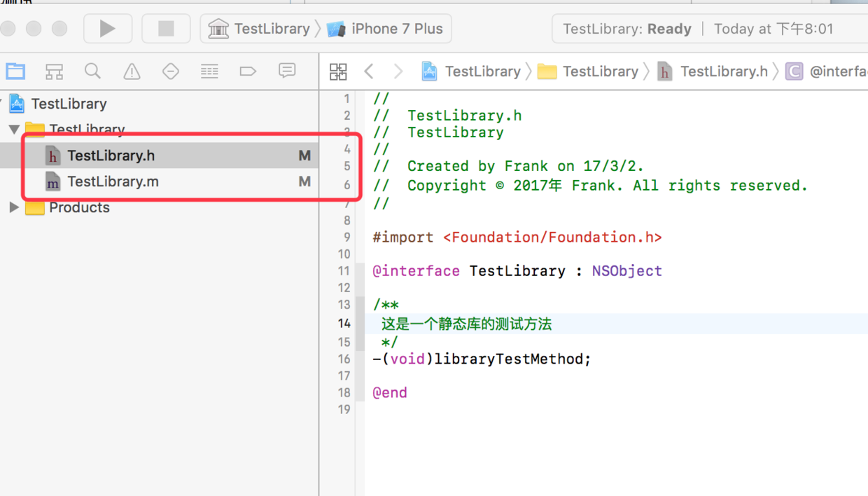Viewport: 868px width, 496px height.
Task: Select TestLibrary.h in the navigator
Action: pyautogui.click(x=159, y=156)
